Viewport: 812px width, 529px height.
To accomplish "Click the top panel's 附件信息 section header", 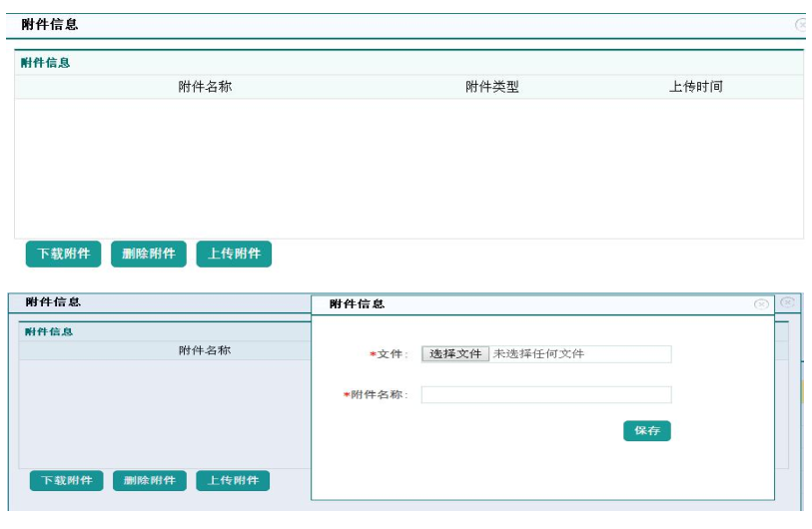I will click(x=46, y=63).
